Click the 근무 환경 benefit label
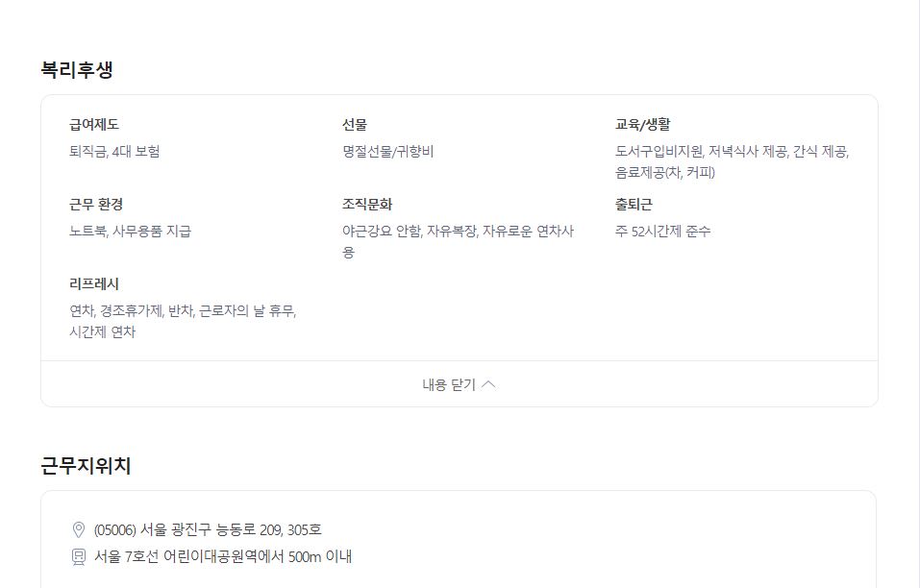The width and height of the screenshot is (920, 588). point(96,204)
